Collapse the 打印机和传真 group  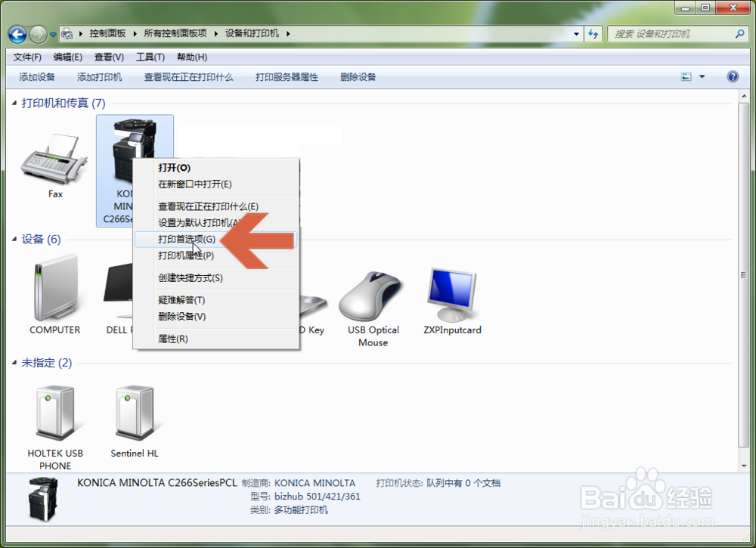point(14,103)
